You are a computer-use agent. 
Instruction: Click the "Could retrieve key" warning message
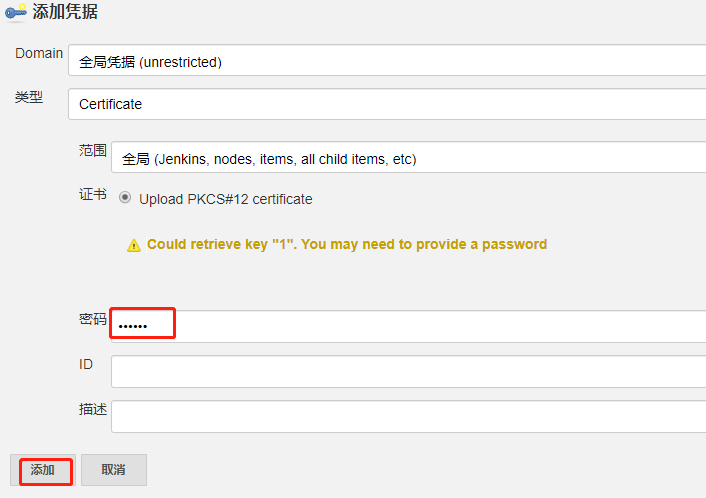pyautogui.click(x=346, y=244)
